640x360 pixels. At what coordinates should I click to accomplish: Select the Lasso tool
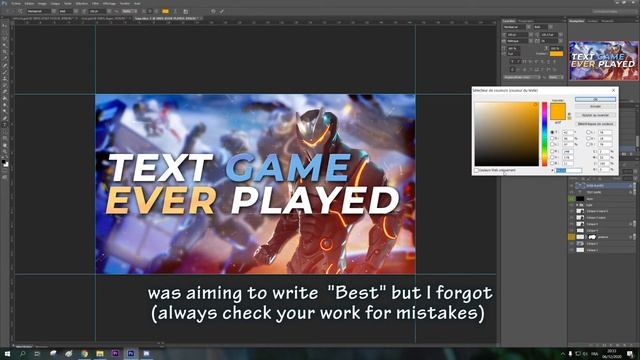tap(4, 38)
